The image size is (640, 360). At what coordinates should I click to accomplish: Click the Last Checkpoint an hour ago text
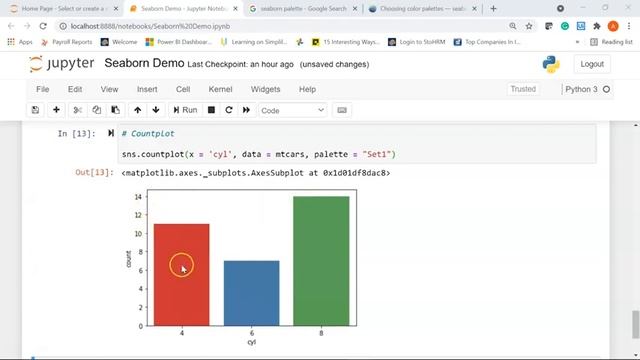click(240, 64)
